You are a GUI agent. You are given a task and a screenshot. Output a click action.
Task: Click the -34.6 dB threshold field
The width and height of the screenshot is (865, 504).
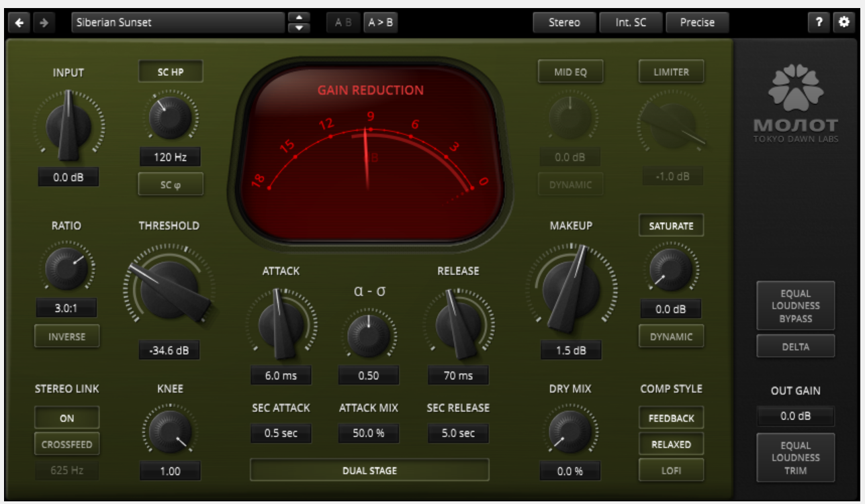169,350
